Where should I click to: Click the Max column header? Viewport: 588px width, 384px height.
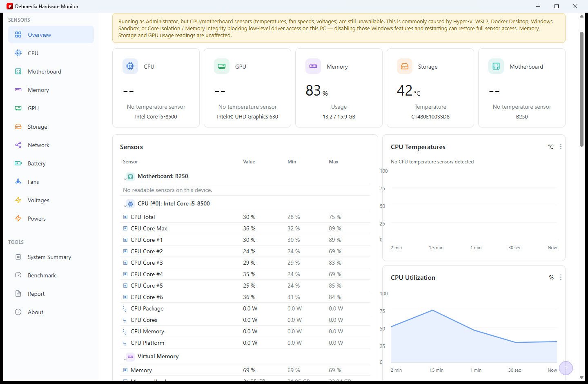(334, 162)
